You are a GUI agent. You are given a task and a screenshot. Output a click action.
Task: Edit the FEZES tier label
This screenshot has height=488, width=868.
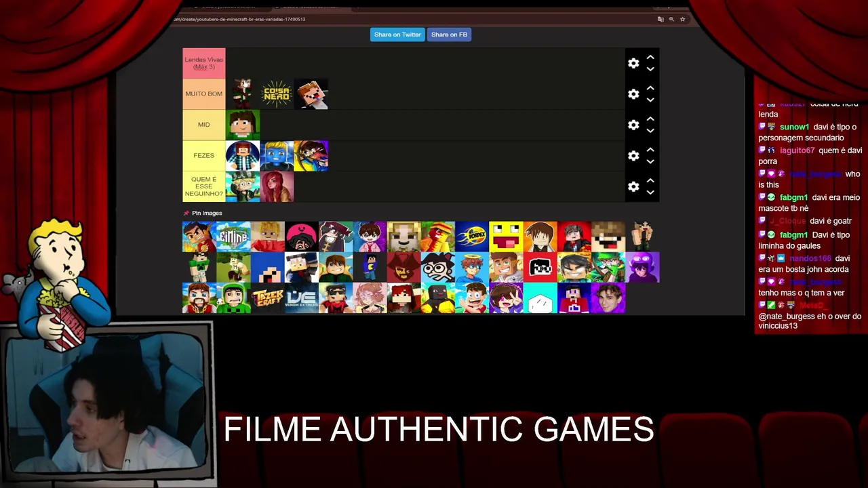[204, 156]
